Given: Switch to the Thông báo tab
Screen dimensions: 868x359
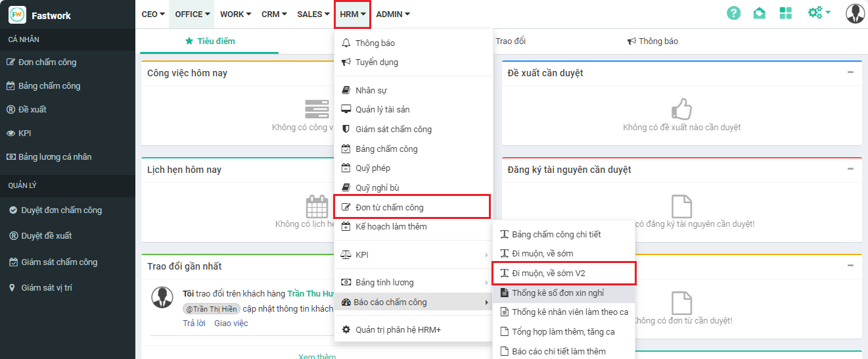Looking at the screenshot, I should pos(652,41).
